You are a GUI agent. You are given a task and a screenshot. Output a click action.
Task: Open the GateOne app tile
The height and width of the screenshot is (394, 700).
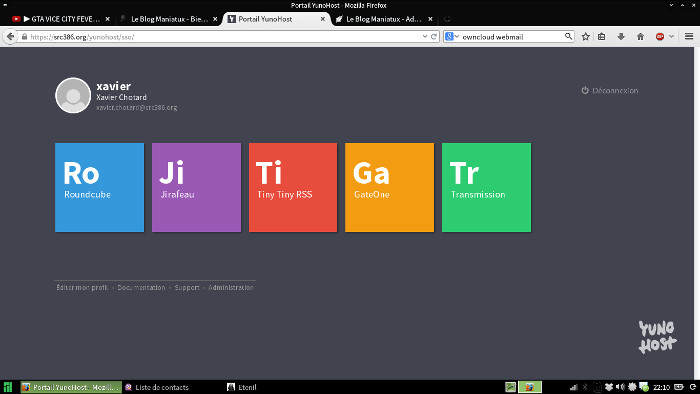[x=389, y=187]
